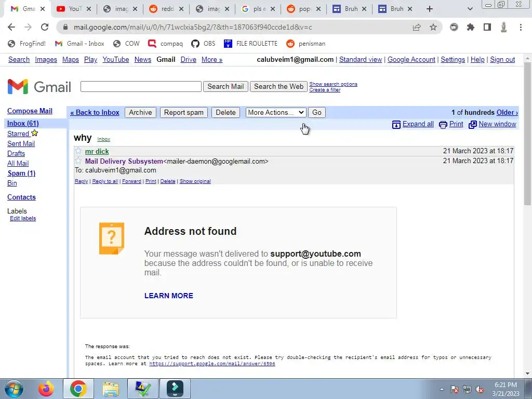Click the Delete button in toolbar
Image resolution: width=532 pixels, height=399 pixels.
click(225, 112)
